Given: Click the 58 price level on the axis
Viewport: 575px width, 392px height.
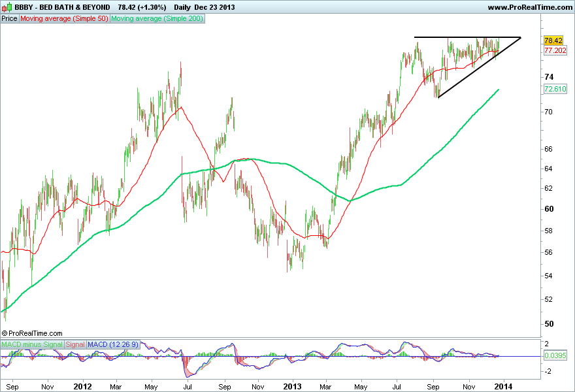Looking at the screenshot, I should pos(549,231).
